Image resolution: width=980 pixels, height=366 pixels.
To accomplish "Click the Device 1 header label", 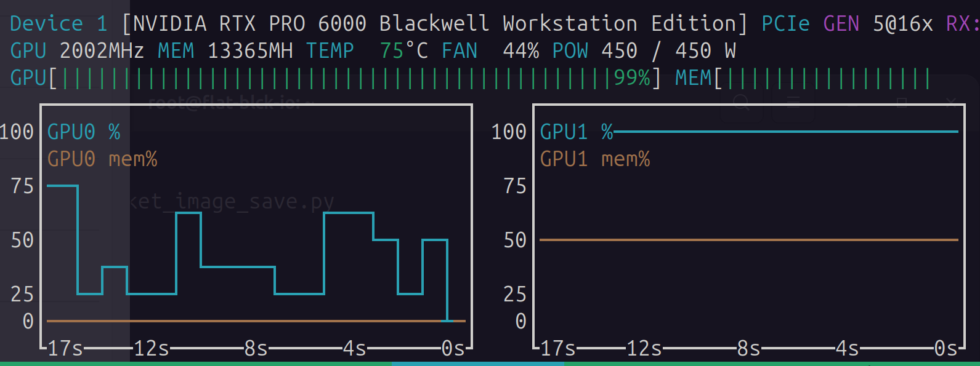I will [x=59, y=24].
